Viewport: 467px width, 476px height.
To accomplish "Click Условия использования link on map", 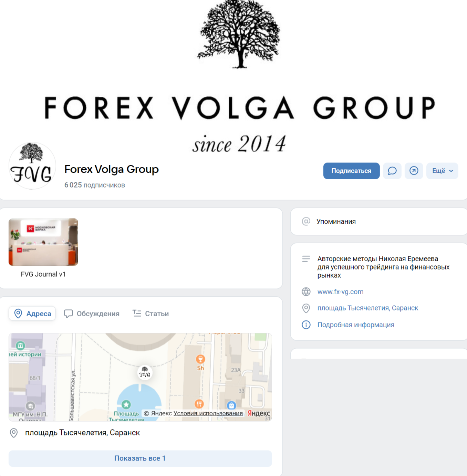I will pyautogui.click(x=208, y=413).
